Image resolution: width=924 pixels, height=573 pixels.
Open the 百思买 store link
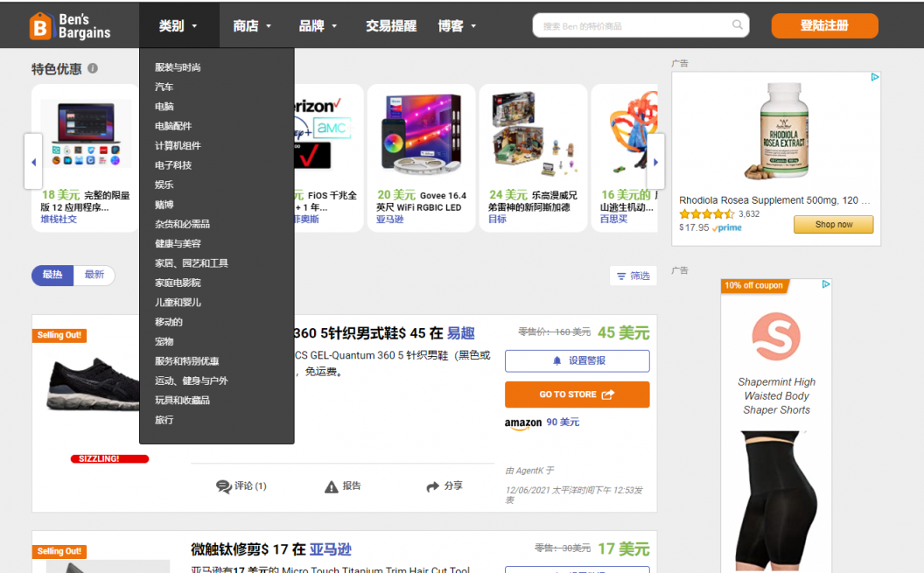(613, 219)
